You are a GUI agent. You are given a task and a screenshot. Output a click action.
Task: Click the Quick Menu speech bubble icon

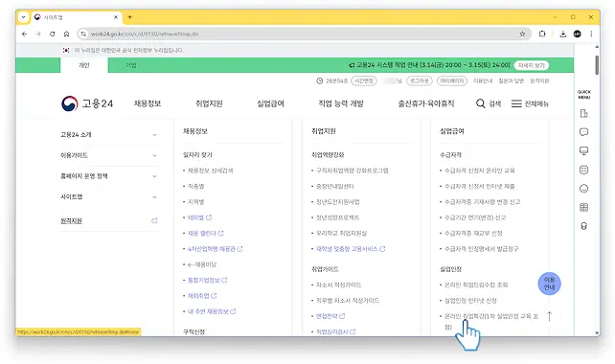583,132
